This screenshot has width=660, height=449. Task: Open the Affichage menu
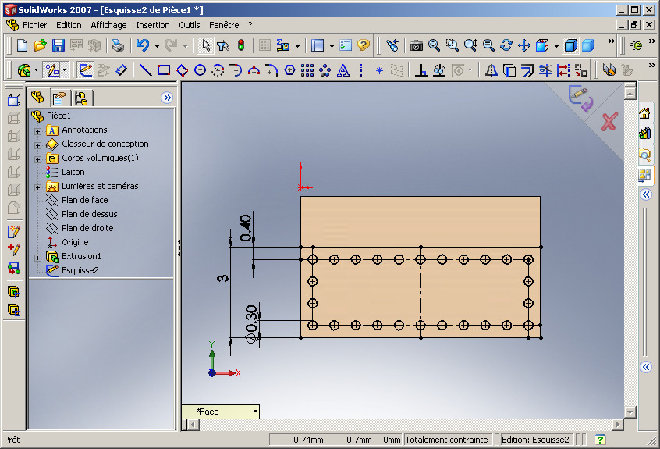click(x=109, y=25)
